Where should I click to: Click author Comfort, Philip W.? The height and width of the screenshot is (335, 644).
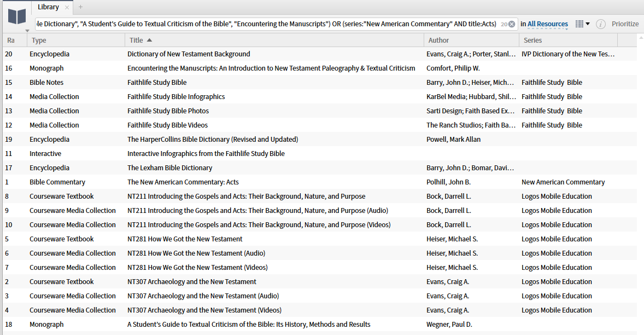pos(453,68)
